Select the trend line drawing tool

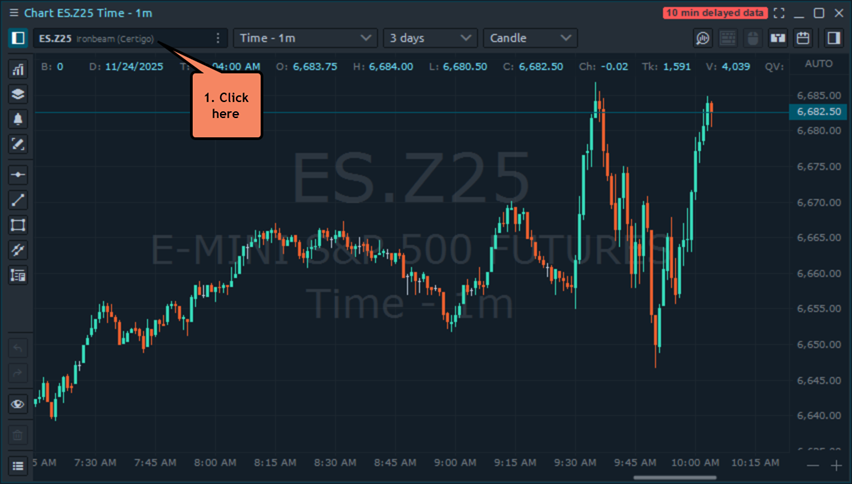(18, 199)
